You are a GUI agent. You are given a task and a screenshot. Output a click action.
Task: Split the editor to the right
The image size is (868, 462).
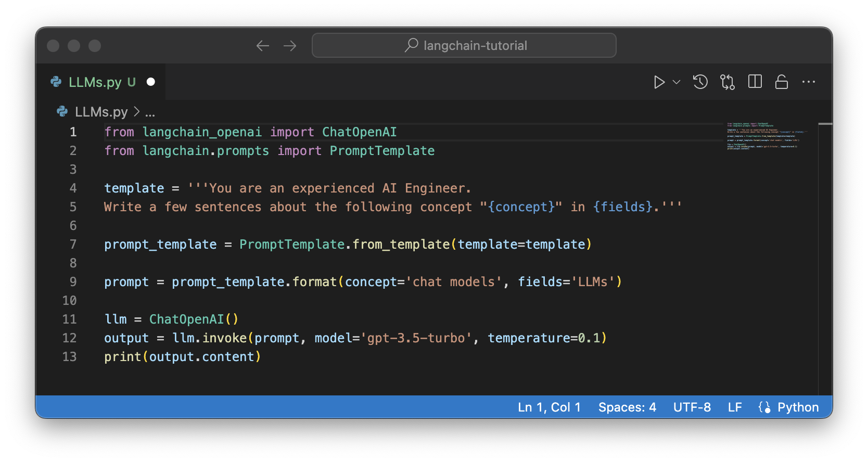pos(755,82)
